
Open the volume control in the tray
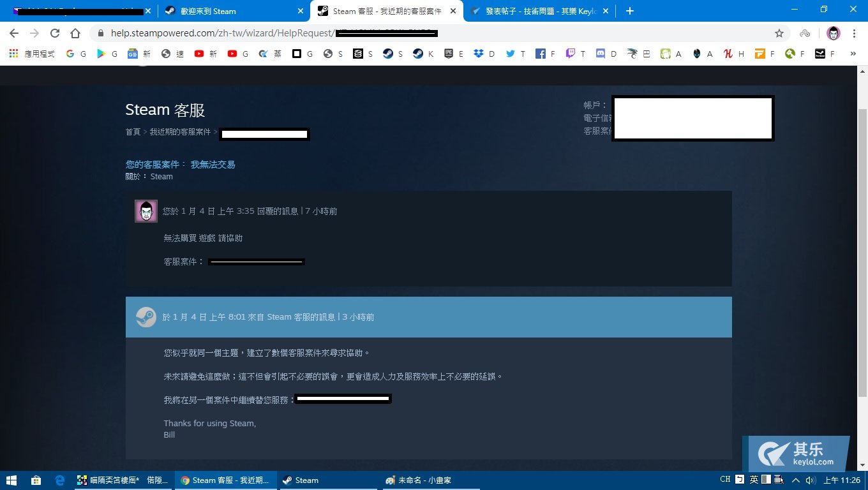[x=811, y=480]
